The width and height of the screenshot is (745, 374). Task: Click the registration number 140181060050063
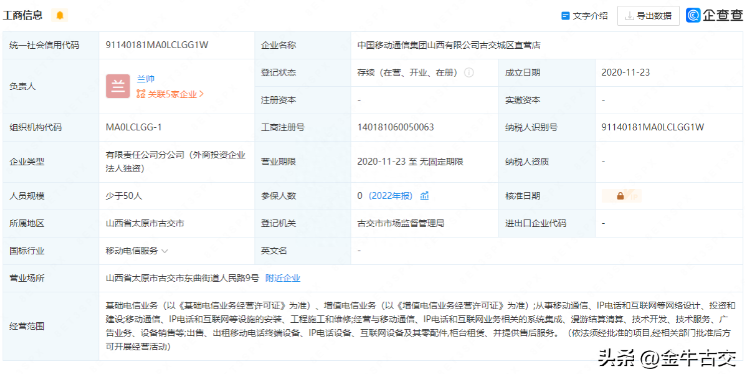point(396,127)
